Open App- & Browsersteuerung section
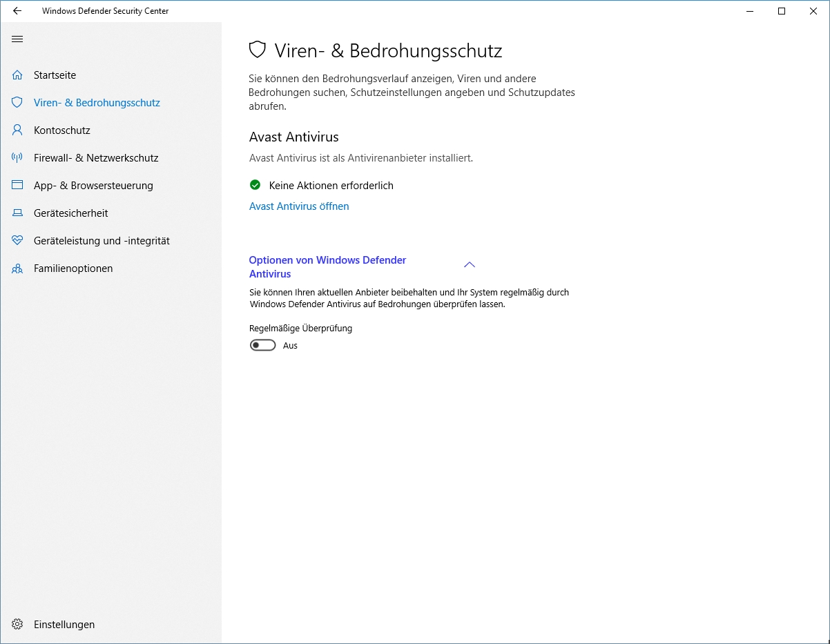Image resolution: width=830 pixels, height=644 pixels. point(93,185)
